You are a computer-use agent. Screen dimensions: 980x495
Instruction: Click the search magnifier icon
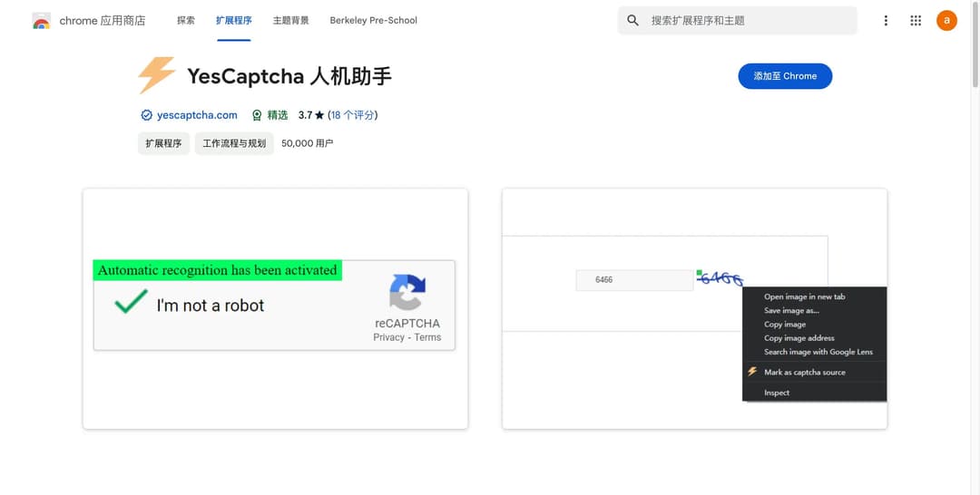click(x=633, y=20)
